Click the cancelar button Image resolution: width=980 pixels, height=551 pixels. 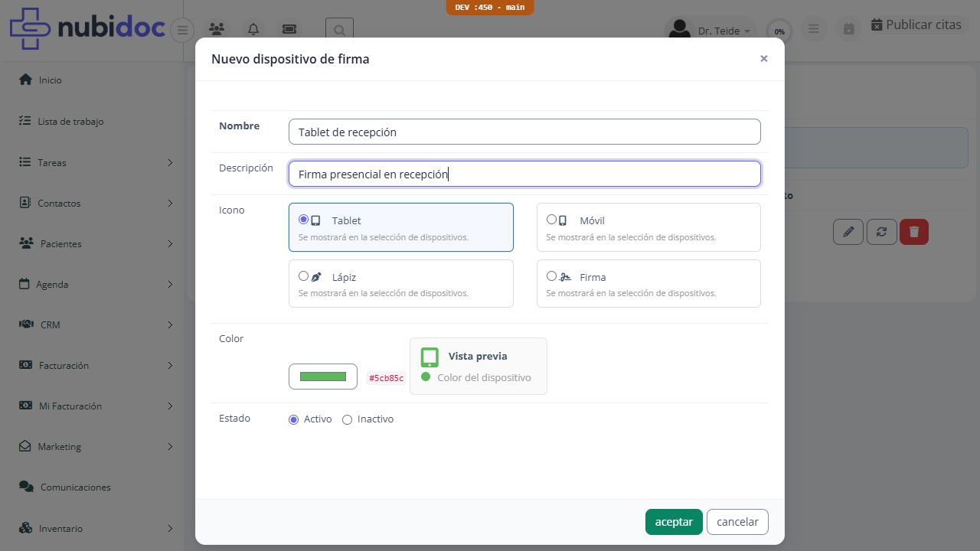(x=737, y=522)
